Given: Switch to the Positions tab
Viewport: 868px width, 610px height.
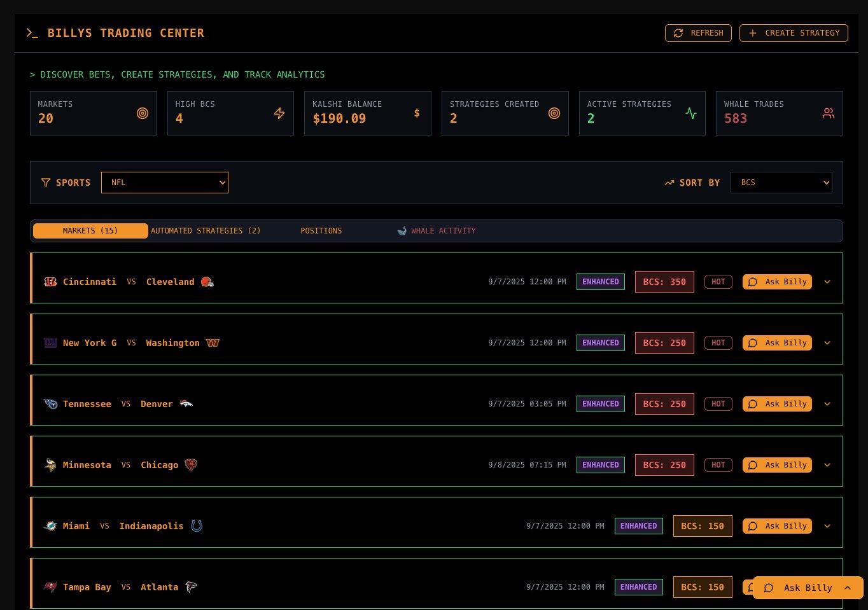Looking at the screenshot, I should 321,231.
